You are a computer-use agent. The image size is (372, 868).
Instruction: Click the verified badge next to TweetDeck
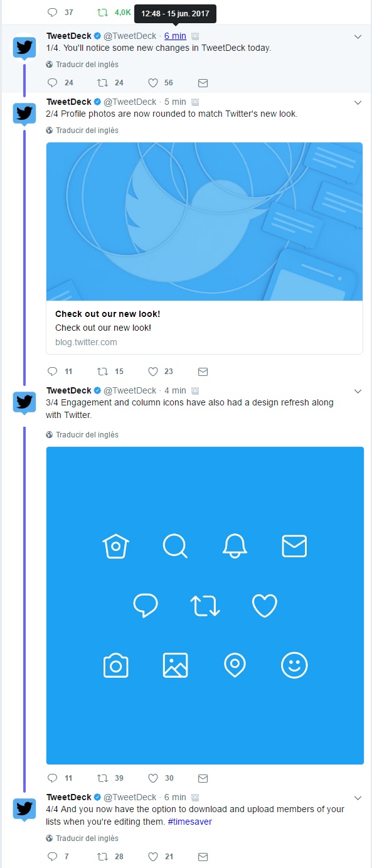98,36
